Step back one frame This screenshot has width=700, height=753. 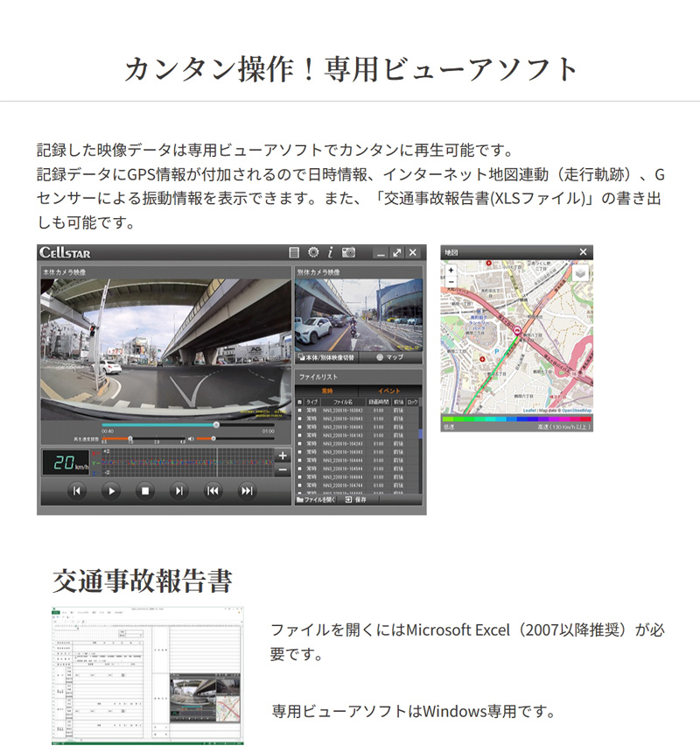coord(77,491)
